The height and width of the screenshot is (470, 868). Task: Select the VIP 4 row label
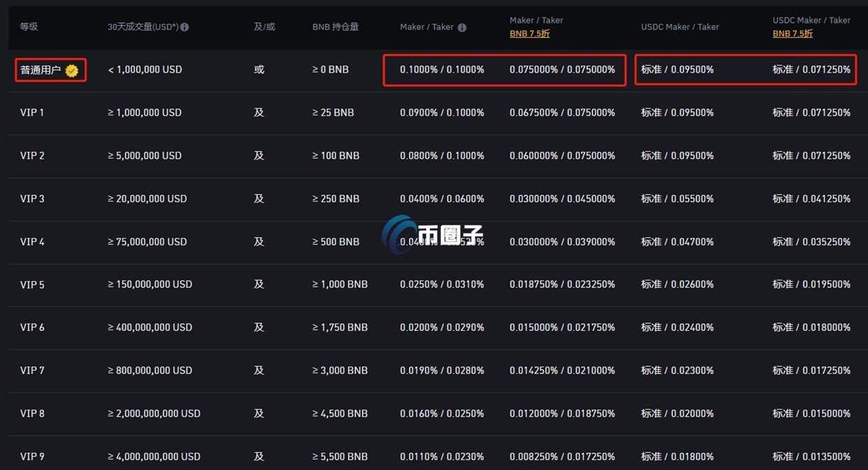tap(32, 241)
